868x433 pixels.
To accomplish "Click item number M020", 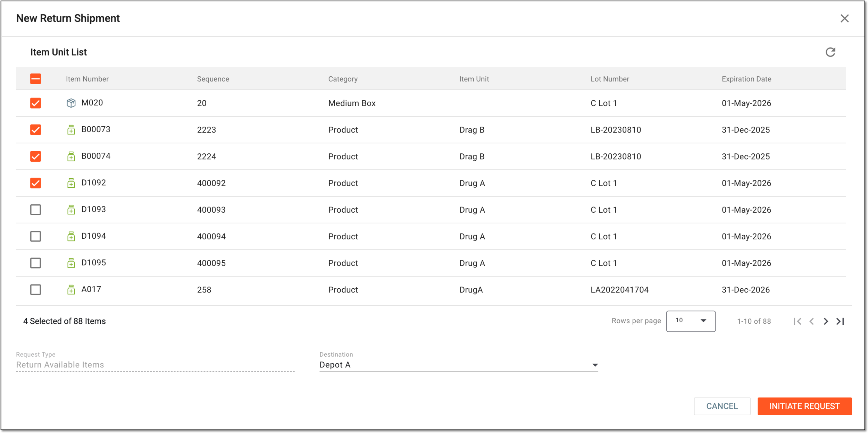I will point(92,103).
